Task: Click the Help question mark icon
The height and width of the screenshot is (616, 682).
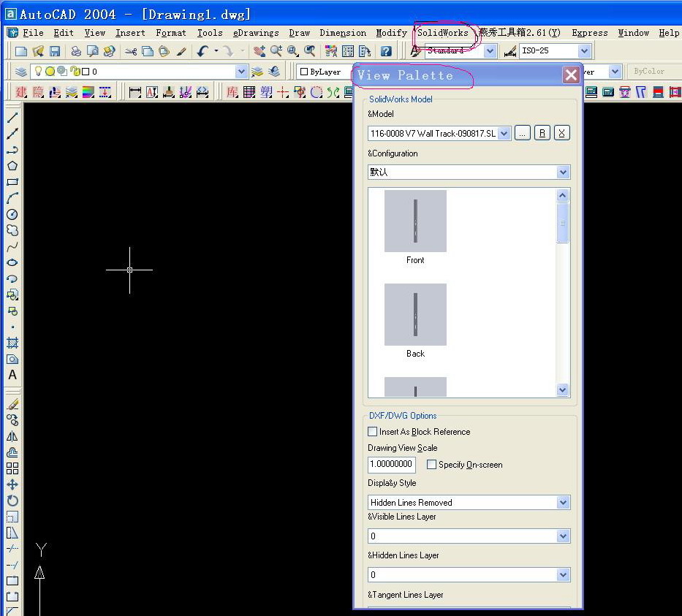Action: tap(386, 51)
